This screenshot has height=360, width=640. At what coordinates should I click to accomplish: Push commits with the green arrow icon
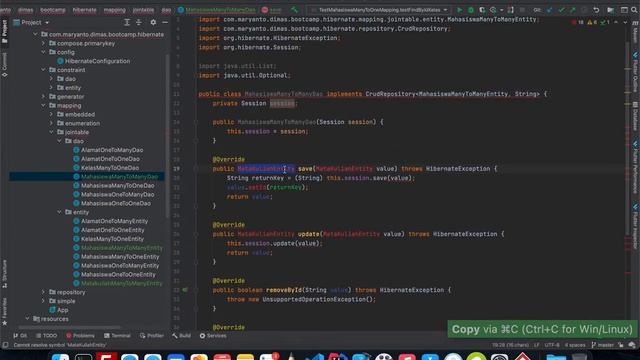click(573, 10)
